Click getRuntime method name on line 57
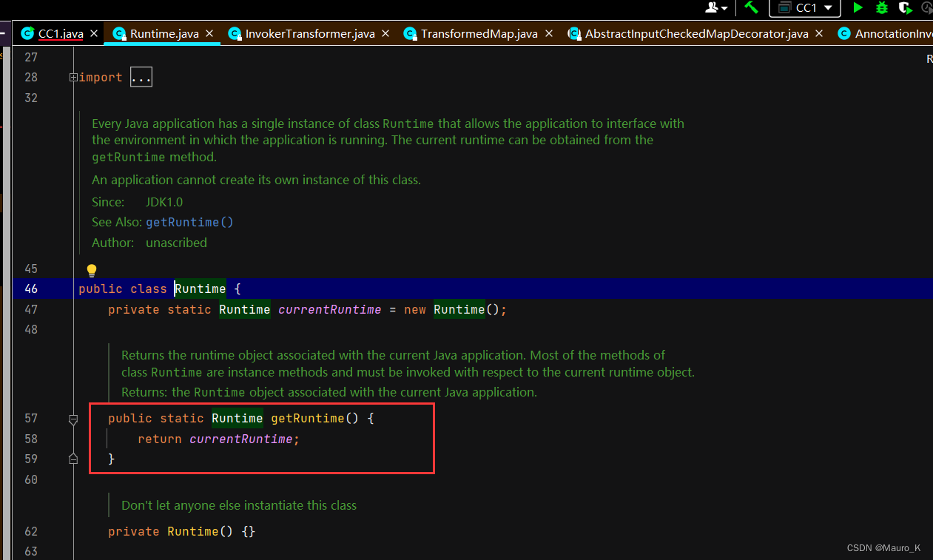Viewport: 933px width, 560px height. tap(308, 418)
